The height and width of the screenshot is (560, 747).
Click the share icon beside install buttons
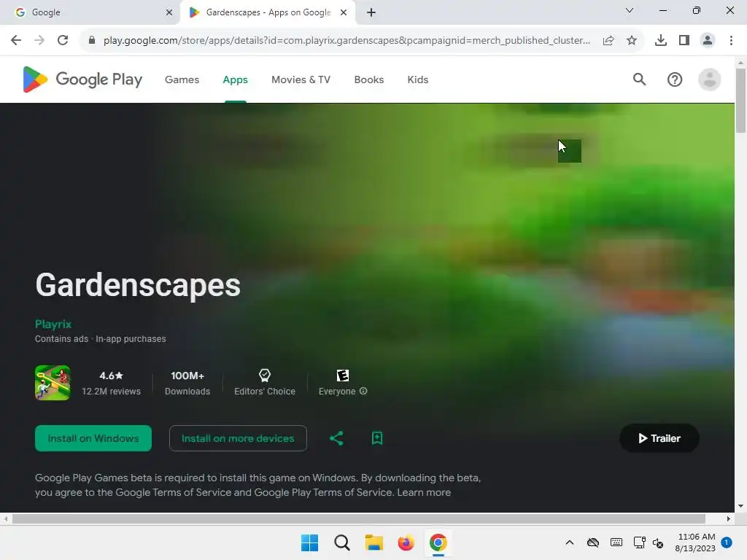pos(336,438)
